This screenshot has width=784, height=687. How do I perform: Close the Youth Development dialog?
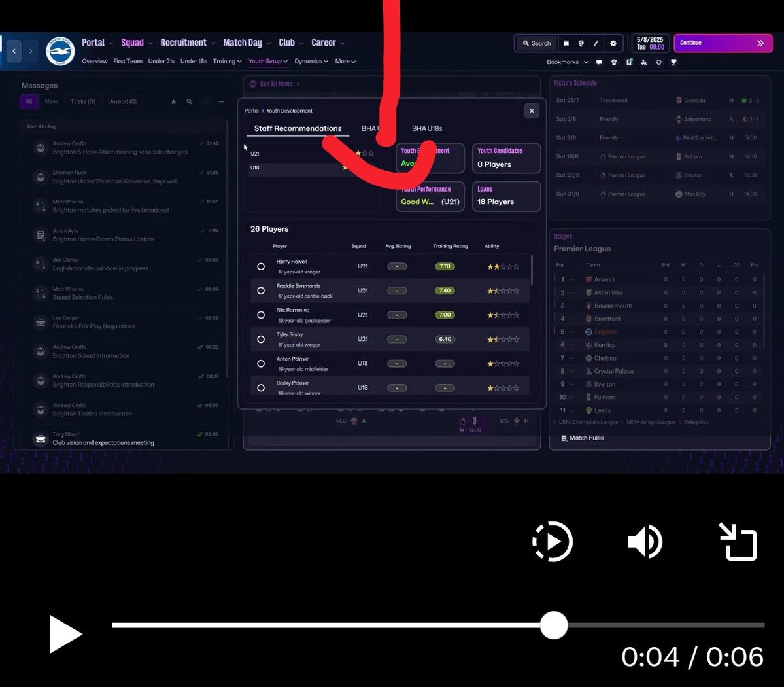(x=532, y=111)
